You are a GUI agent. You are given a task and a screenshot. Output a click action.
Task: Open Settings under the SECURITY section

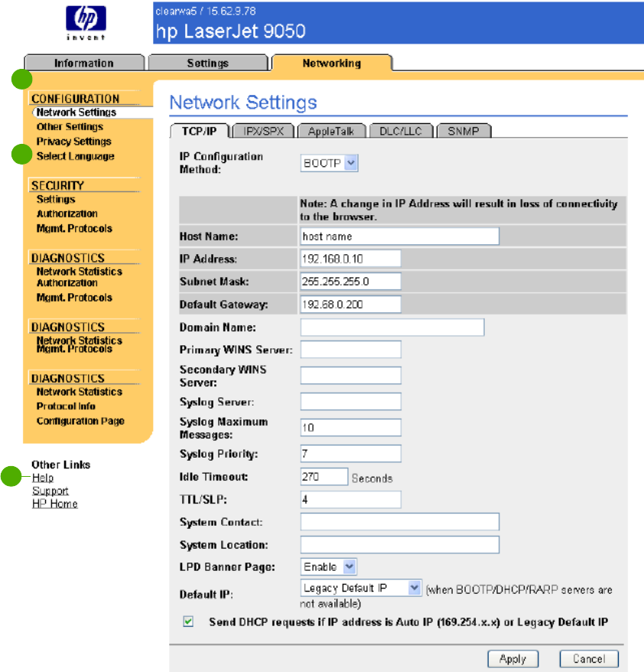click(56, 199)
